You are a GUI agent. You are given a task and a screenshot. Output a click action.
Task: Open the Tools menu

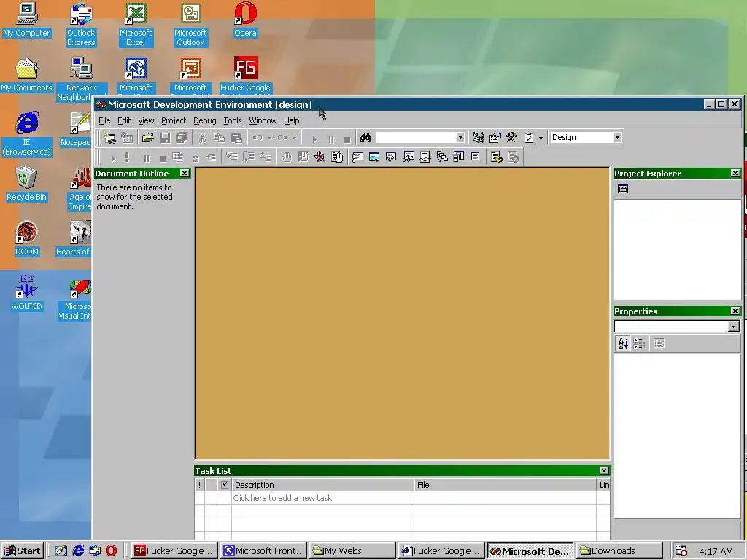tap(233, 120)
